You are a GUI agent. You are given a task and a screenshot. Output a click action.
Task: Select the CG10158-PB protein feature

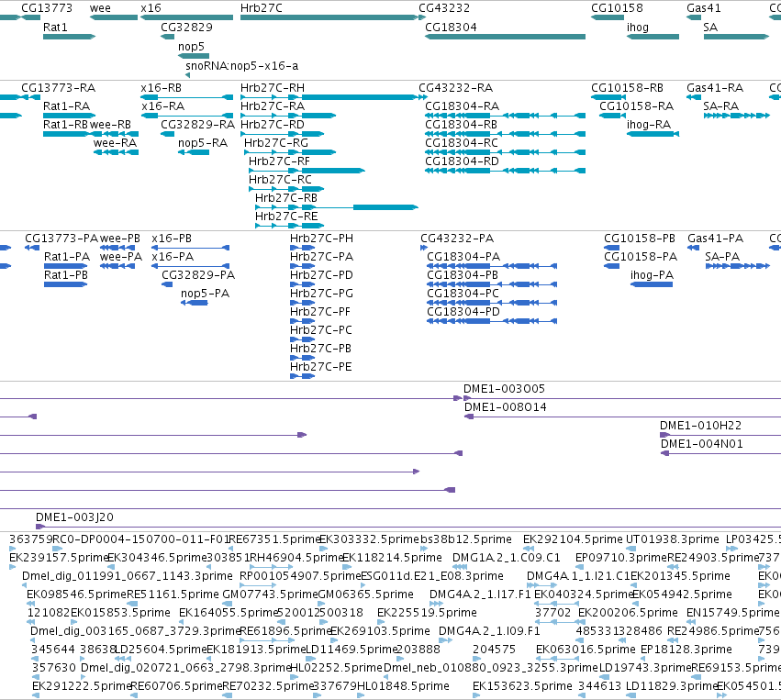click(x=611, y=248)
